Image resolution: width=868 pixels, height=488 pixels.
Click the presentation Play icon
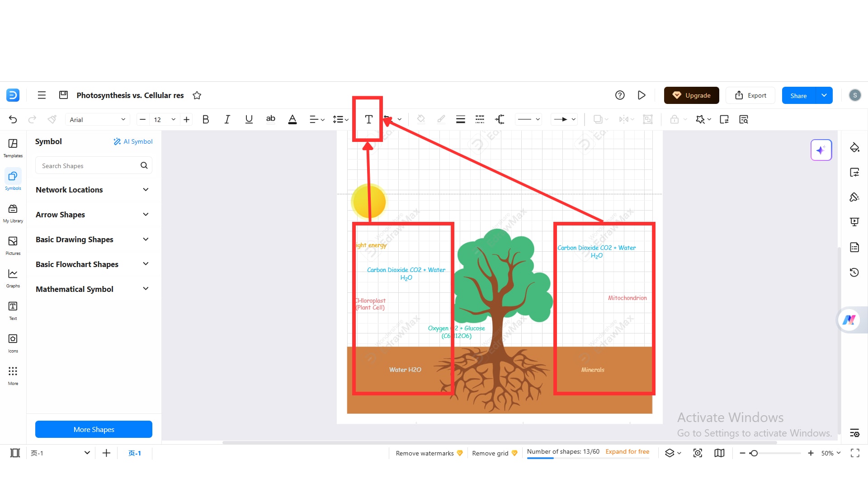point(641,95)
